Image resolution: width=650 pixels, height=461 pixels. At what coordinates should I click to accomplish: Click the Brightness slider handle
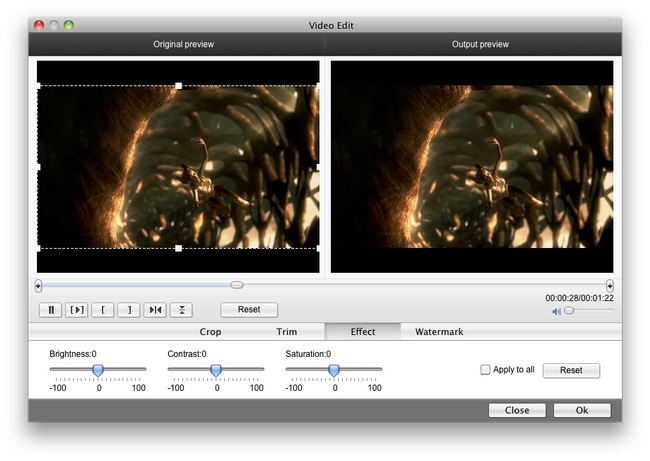point(98,370)
